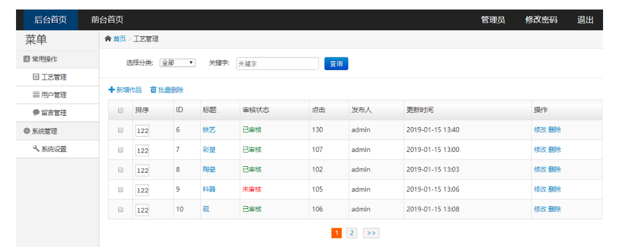The width and height of the screenshot is (644, 247).
Task: Click the 已审核 status of 铁艺
Action: point(252,130)
